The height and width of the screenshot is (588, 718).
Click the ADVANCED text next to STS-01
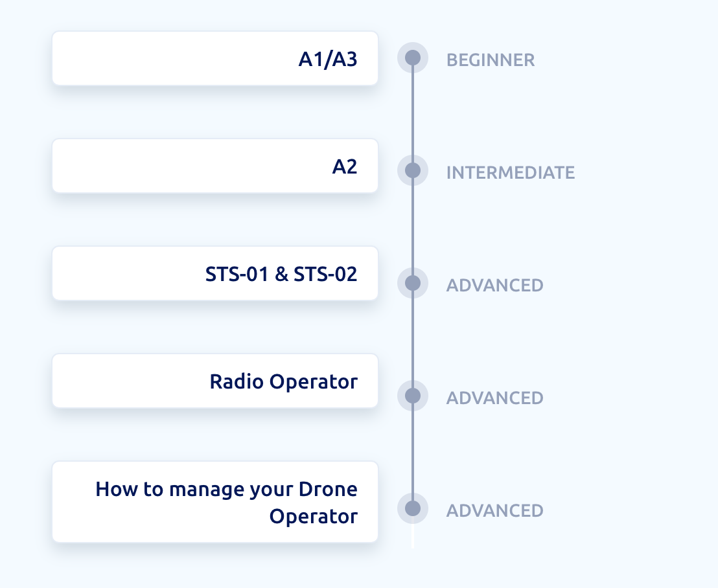(494, 285)
